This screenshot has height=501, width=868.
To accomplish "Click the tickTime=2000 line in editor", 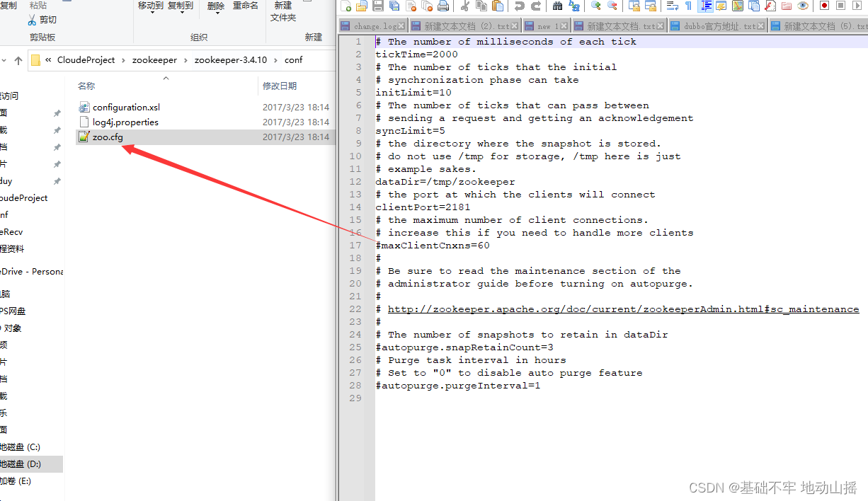I will tap(416, 54).
